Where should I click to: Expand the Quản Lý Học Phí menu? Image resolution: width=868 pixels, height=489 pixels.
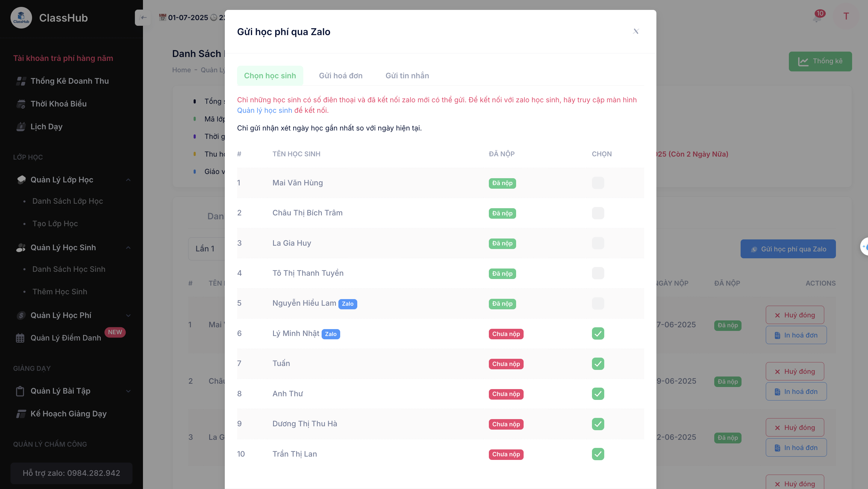(128, 315)
